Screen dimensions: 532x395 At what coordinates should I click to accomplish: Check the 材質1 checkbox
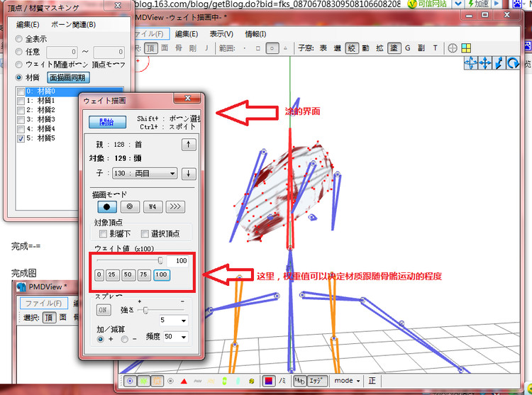[21, 101]
